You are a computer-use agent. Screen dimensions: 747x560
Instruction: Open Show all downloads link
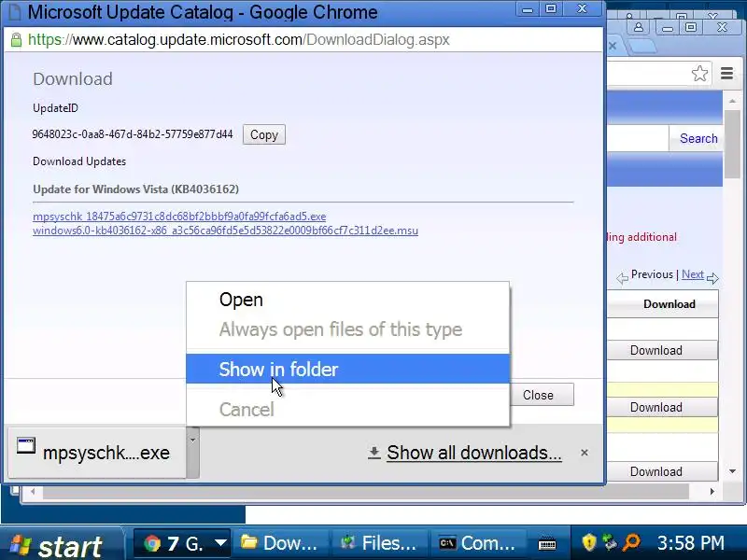(x=474, y=453)
